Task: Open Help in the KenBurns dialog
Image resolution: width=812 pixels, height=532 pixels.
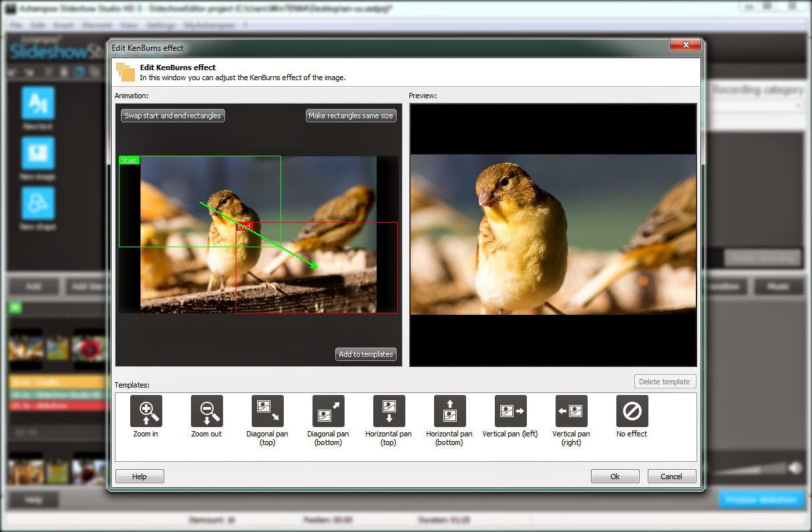Action: (x=140, y=477)
